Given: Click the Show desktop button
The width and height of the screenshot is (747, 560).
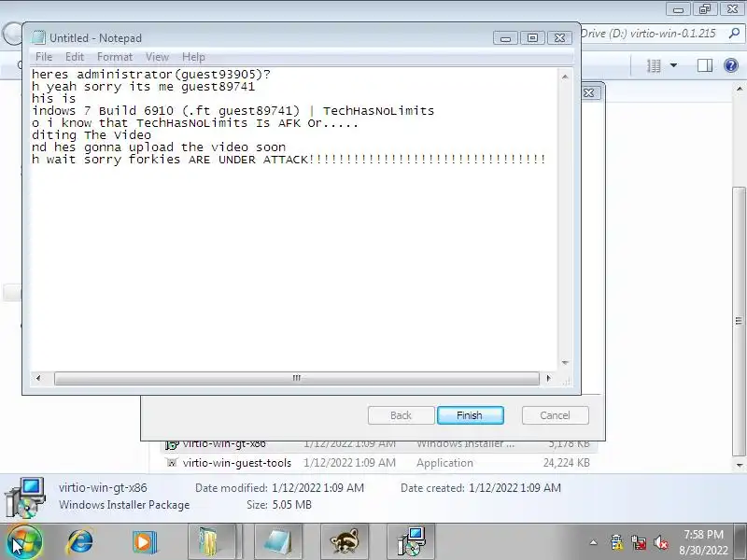Looking at the screenshot, I should coord(741,542).
